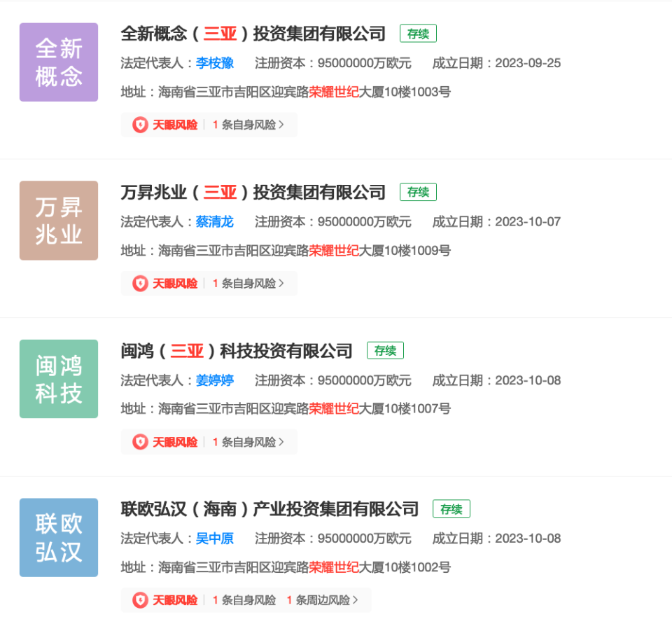This screenshot has width=672, height=624.
Task: Click 天眼风险 shield icon under 全新概念
Action: coord(140,125)
